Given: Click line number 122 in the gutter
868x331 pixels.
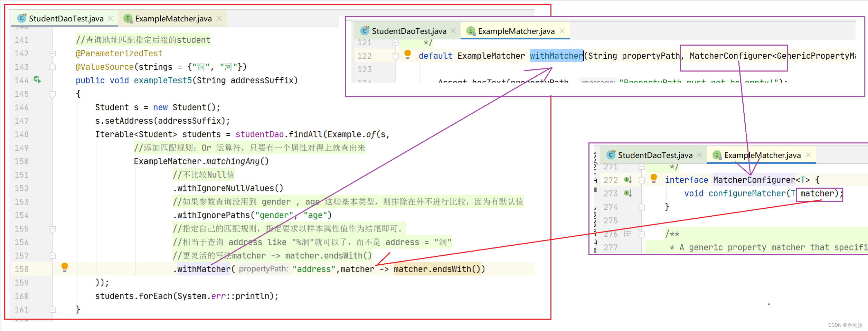Looking at the screenshot, I should [x=365, y=56].
